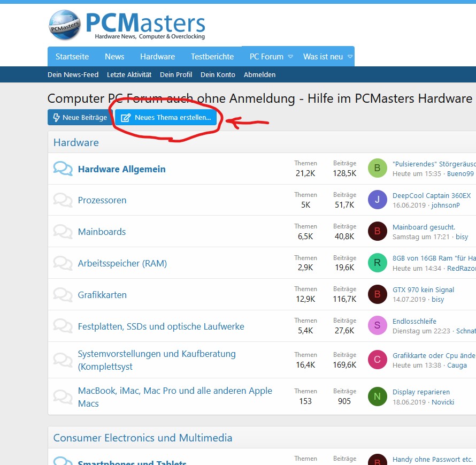The width and height of the screenshot is (476, 465).
Task: Open the Arbeitsspeicher (RAM) forum
Action: (122, 263)
